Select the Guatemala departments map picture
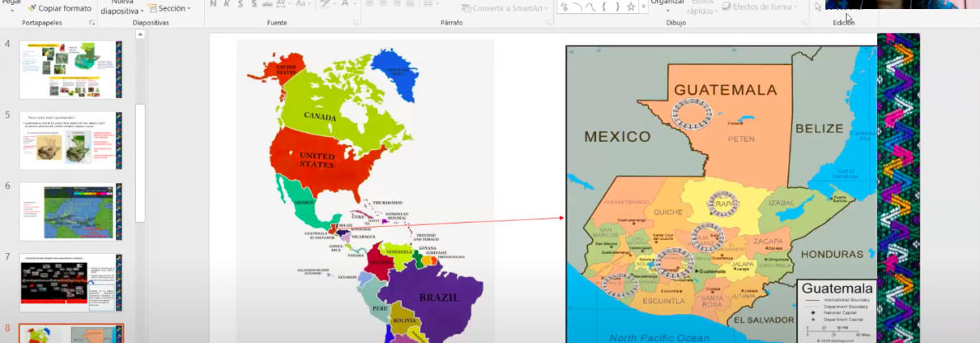This screenshot has width=980, height=343. (x=721, y=195)
